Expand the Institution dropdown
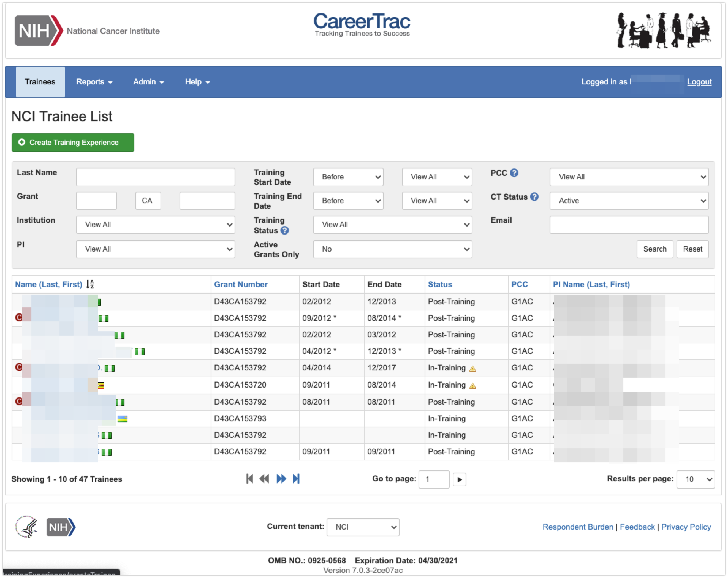This screenshot has width=728, height=578. coord(155,225)
